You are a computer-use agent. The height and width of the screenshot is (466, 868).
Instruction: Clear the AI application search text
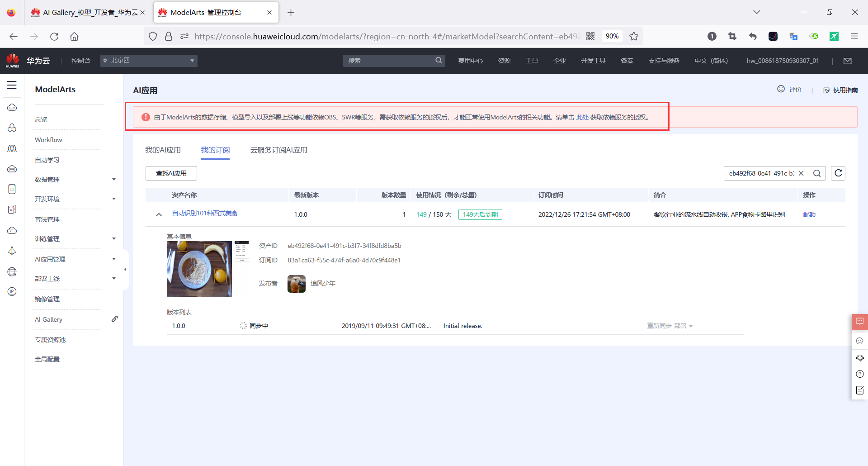[x=801, y=173]
